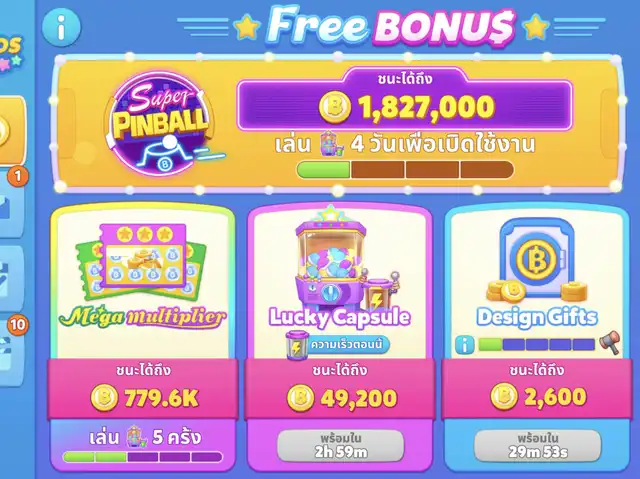640x479 pixels.
Task: Click the 49,200 Lucky Capsule prize panel
Action: pyautogui.click(x=340, y=389)
